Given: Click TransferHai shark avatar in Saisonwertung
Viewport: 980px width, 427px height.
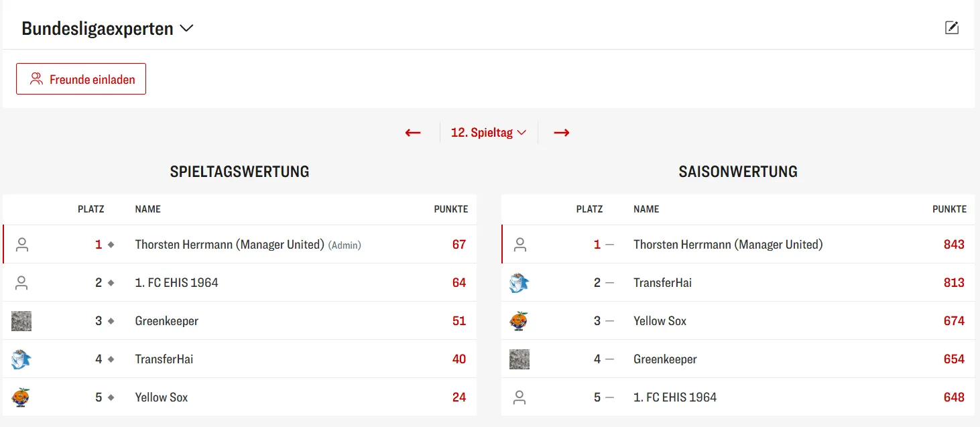Looking at the screenshot, I should [519, 283].
